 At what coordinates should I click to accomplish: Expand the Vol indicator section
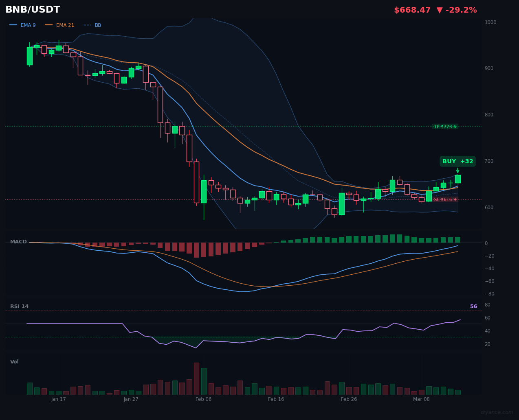pyautogui.click(x=14, y=361)
